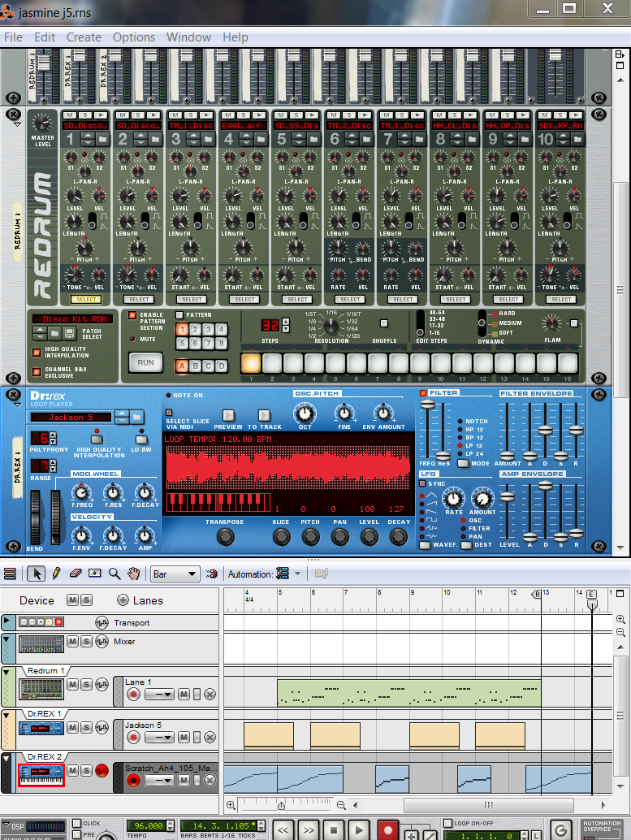Open Redrum Lane 1 pattern dropdown
The width and height of the screenshot is (631, 840).
pyautogui.click(x=159, y=695)
